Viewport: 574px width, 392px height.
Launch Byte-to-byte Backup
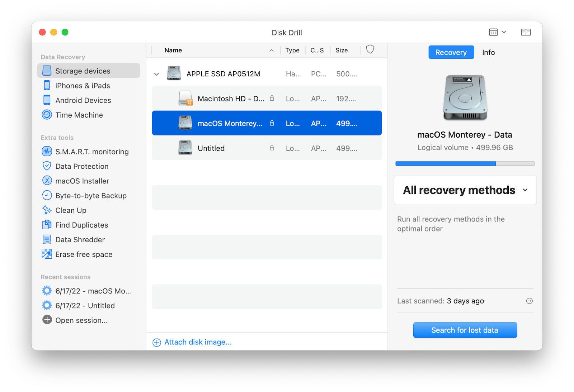point(91,196)
